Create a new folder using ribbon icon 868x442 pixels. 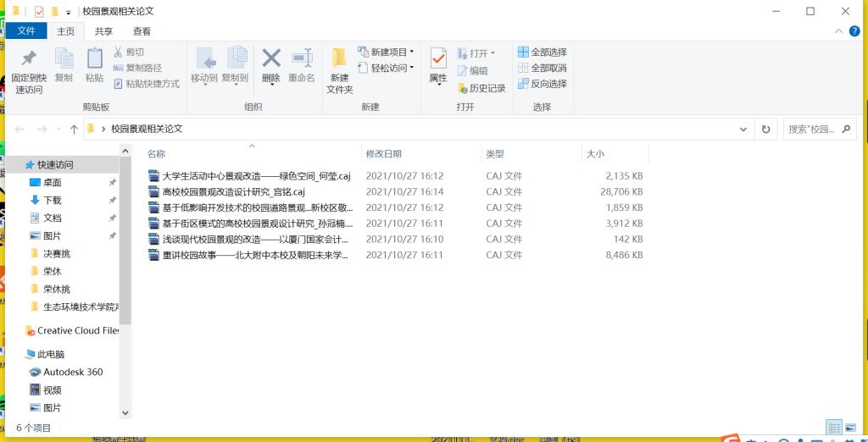[339, 69]
